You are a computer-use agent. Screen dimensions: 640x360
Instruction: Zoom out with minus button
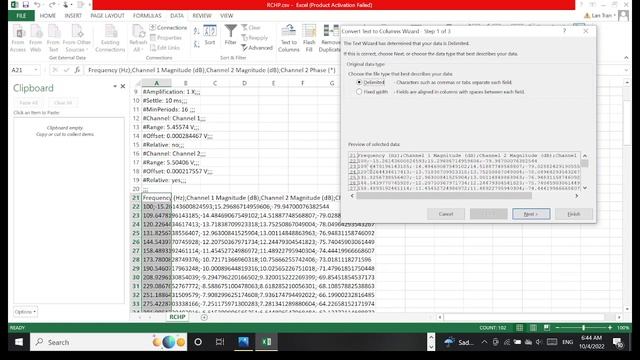coord(557,328)
